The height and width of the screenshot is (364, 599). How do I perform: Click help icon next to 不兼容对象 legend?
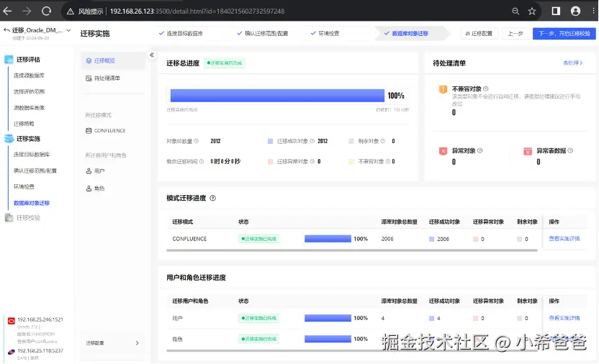[x=388, y=161]
